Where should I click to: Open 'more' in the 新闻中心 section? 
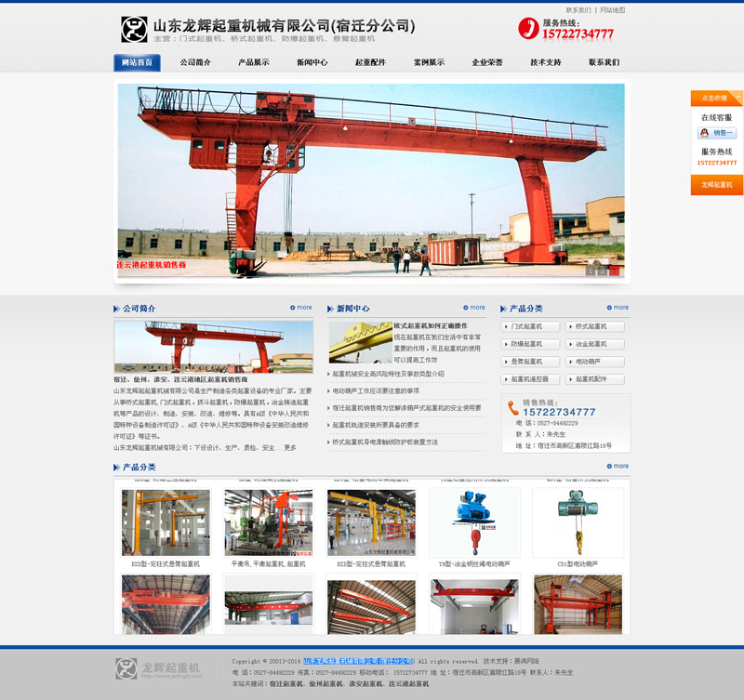click(473, 308)
